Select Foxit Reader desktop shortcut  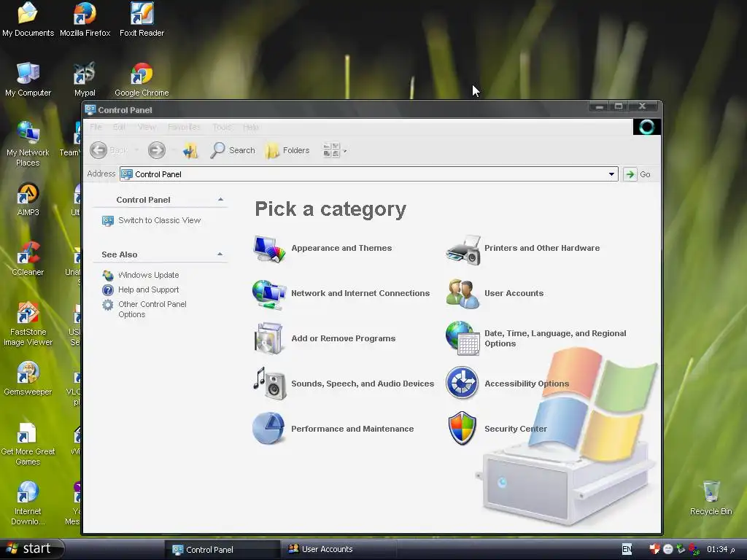click(142, 20)
